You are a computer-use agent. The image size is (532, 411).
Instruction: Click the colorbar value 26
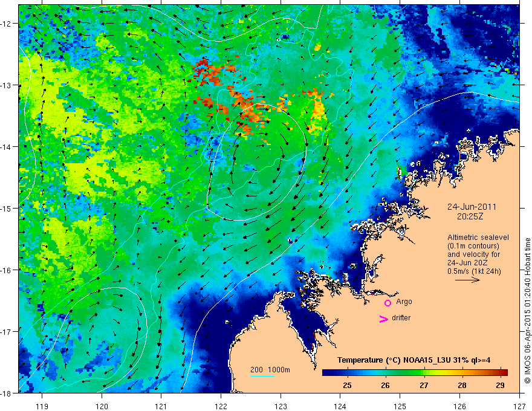pyautogui.click(x=385, y=385)
